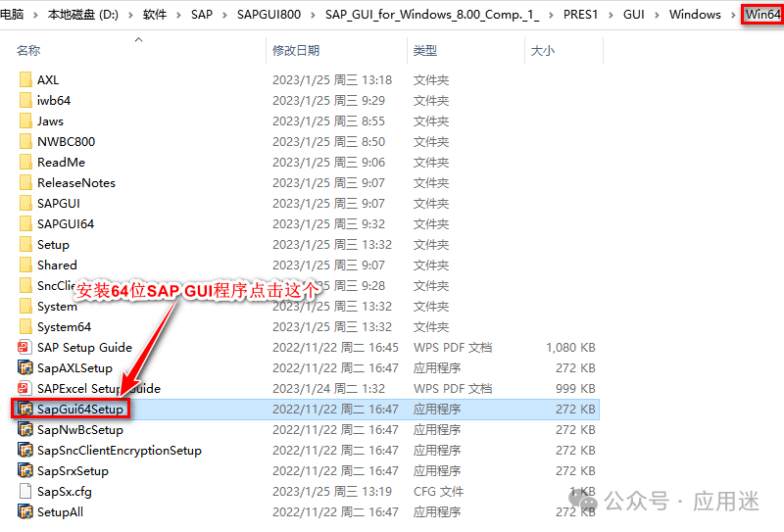Click the SAPExcel Setup Guide PDF icon
This screenshot has height=532, width=784.
point(25,389)
